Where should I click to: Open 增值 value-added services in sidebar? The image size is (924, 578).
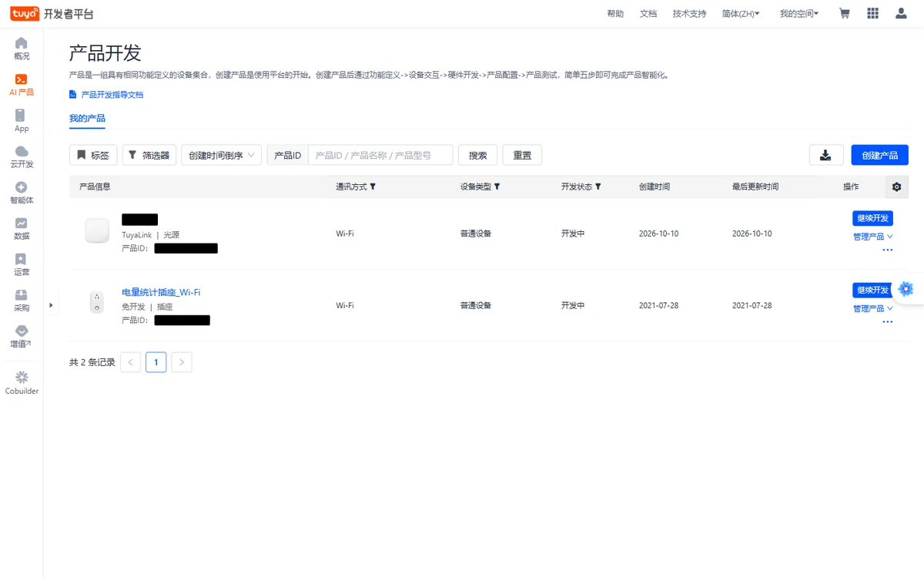point(22,336)
